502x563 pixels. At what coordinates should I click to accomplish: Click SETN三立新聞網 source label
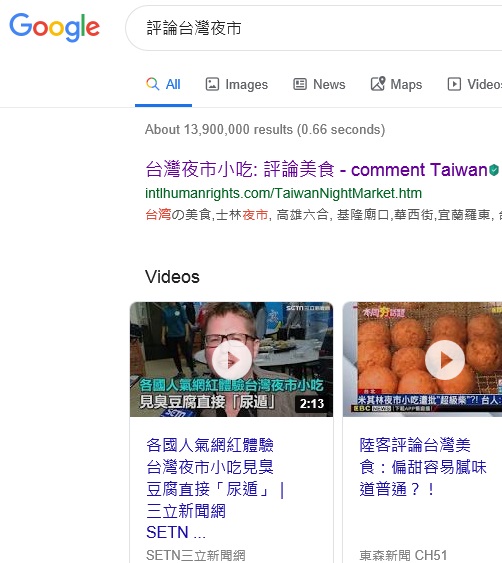click(x=196, y=555)
